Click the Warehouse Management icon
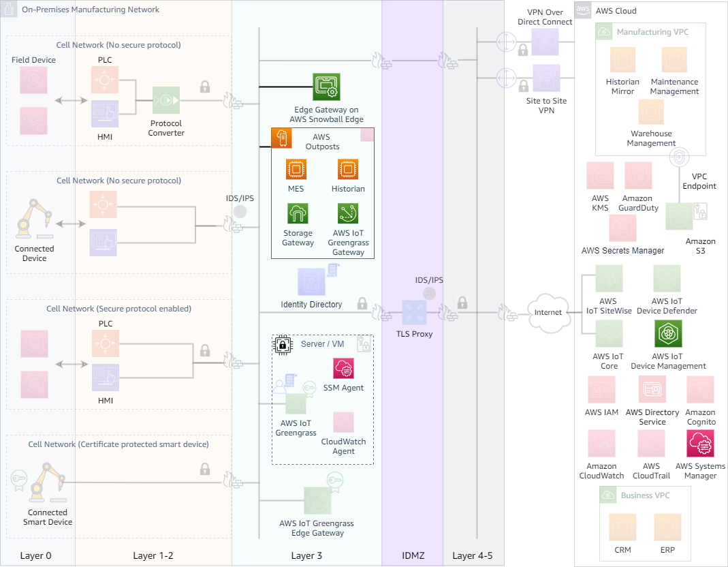Screen dimensions: 728x567 [x=651, y=112]
